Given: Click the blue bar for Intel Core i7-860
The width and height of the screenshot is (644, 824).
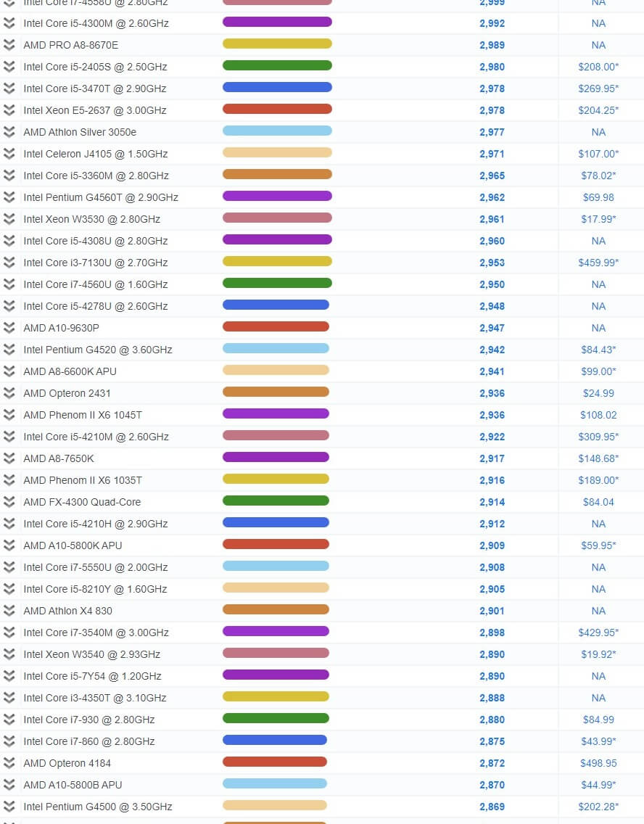Looking at the screenshot, I should 275,741.
